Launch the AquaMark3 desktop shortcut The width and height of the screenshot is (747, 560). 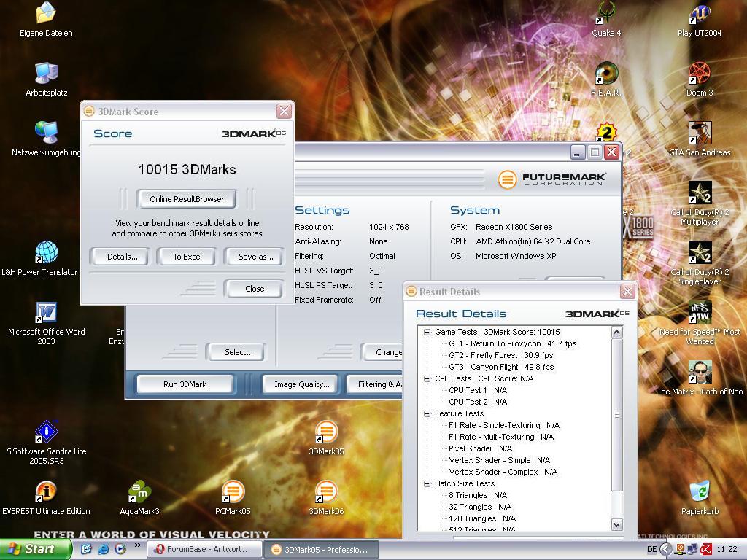[139, 497]
